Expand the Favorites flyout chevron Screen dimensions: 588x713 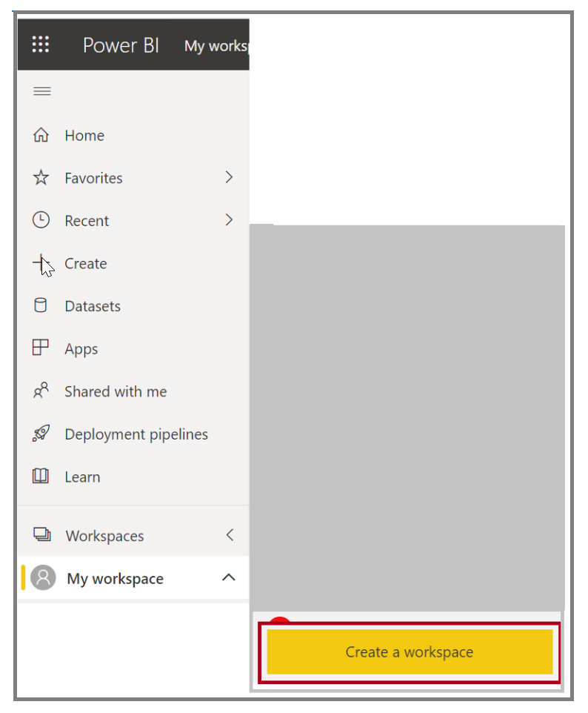coord(229,177)
